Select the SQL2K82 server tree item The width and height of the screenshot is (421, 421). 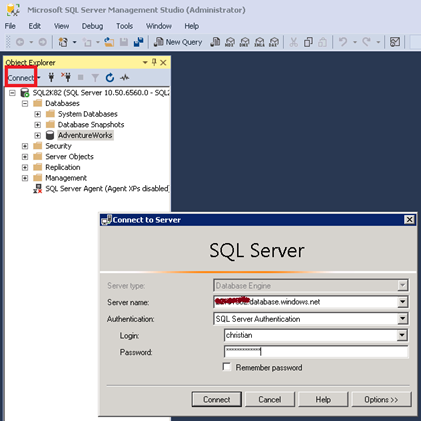100,93
